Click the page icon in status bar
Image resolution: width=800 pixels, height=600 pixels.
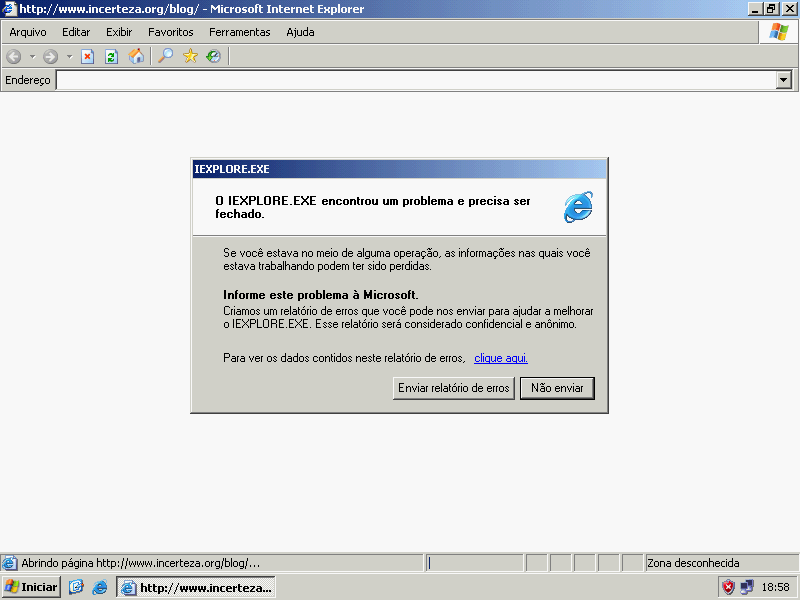coord(9,563)
